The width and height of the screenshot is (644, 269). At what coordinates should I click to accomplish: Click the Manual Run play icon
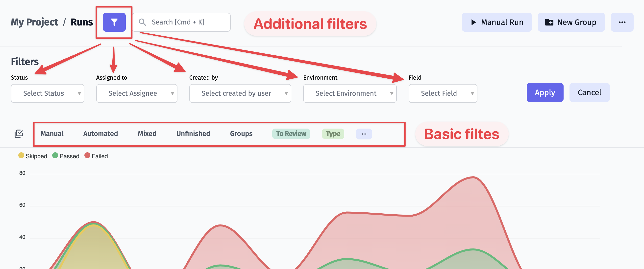[473, 22]
